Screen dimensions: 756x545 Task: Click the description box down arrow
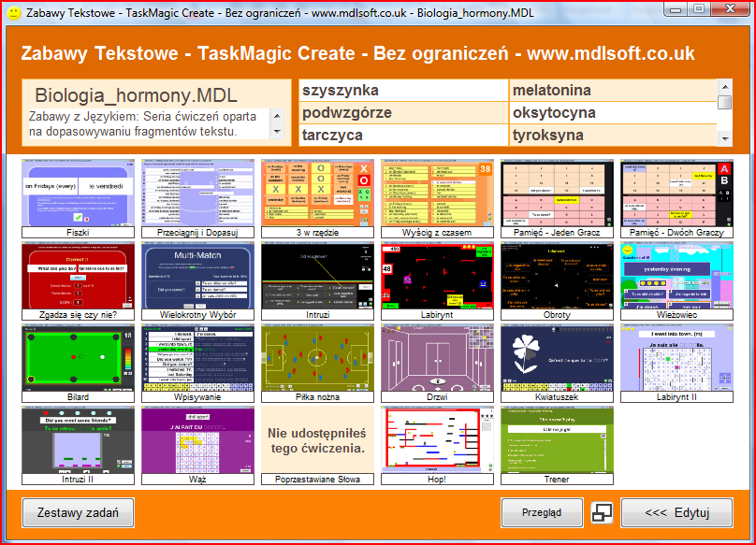click(x=277, y=132)
